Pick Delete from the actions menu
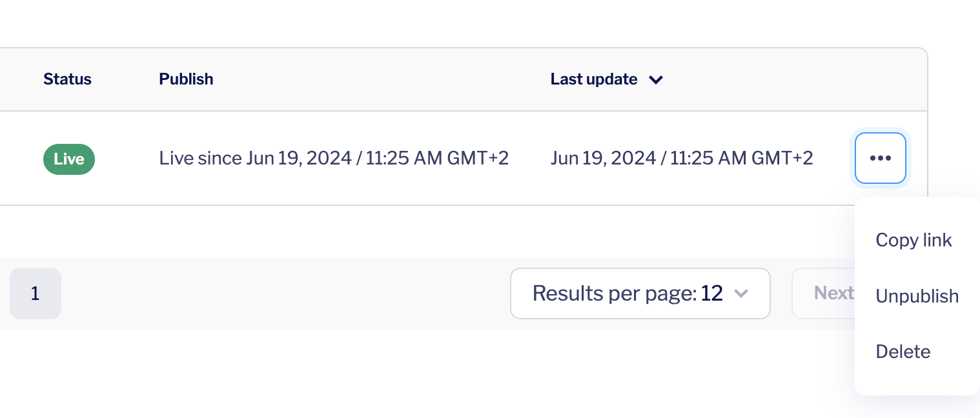The height and width of the screenshot is (418, 980). (x=903, y=352)
